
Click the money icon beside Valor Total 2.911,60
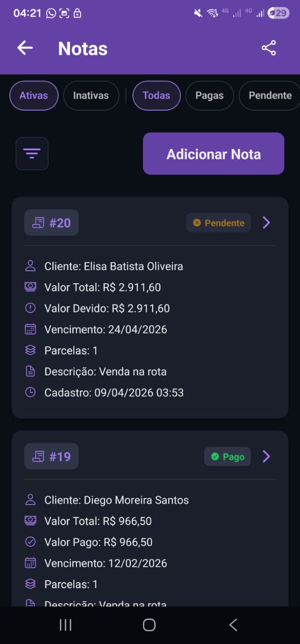[x=30, y=287]
